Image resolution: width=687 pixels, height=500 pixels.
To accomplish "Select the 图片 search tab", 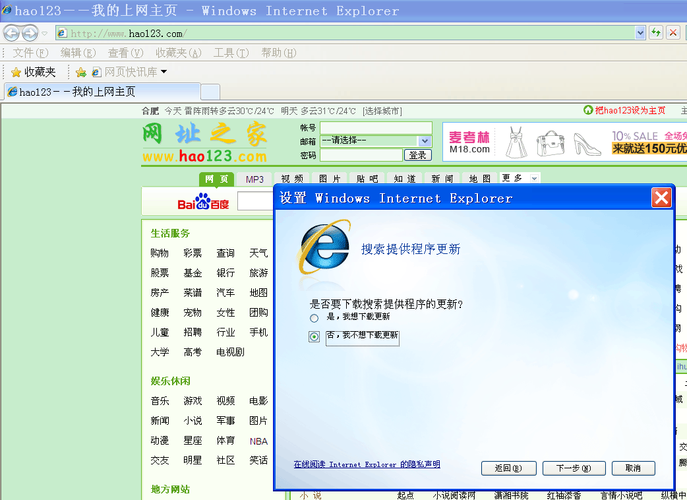I will pos(329,179).
